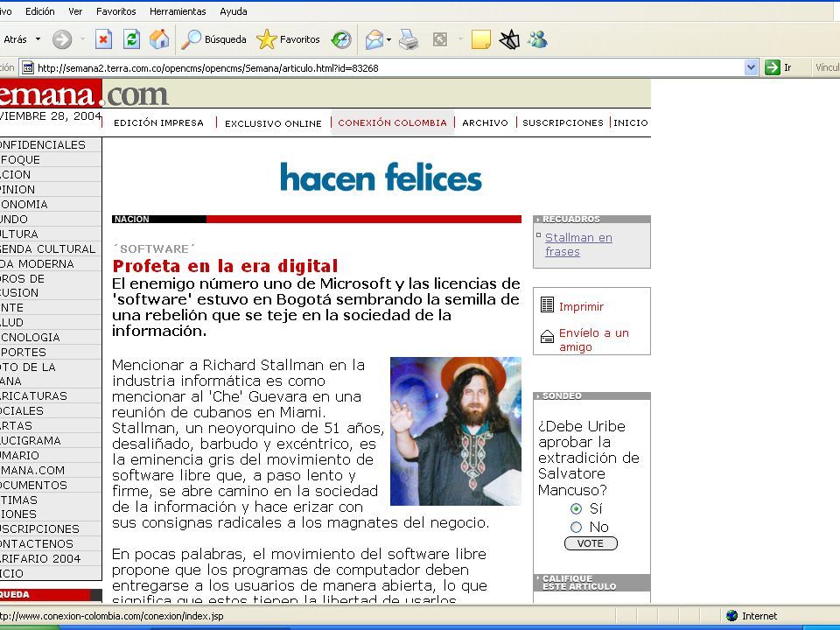The image size is (840, 630).
Task: Click CALIFIQUE ESTE ARTICULO header
Action: click(591, 583)
